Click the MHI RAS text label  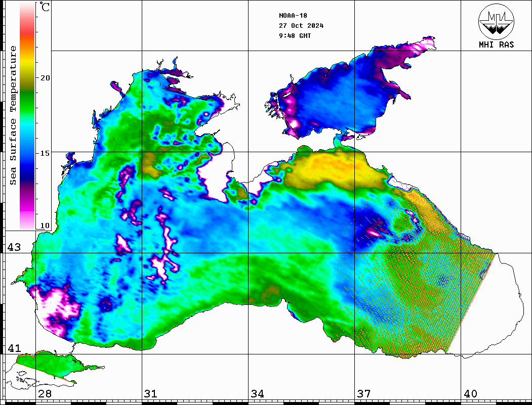point(496,44)
